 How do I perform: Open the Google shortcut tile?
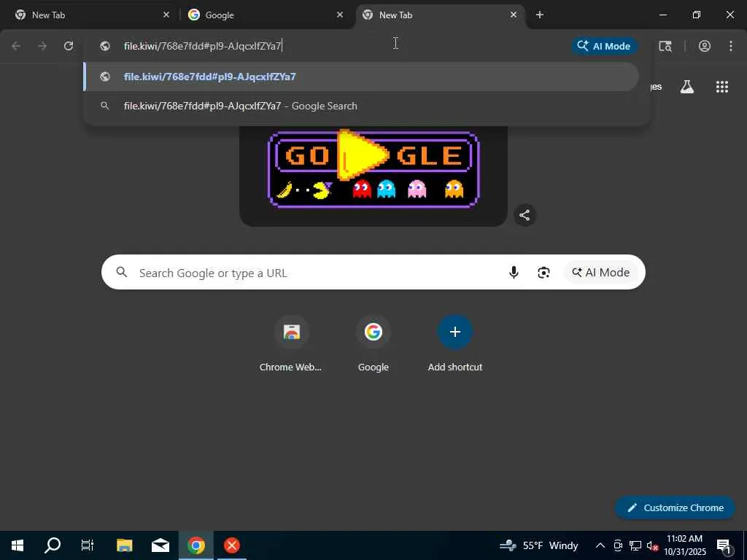(373, 344)
